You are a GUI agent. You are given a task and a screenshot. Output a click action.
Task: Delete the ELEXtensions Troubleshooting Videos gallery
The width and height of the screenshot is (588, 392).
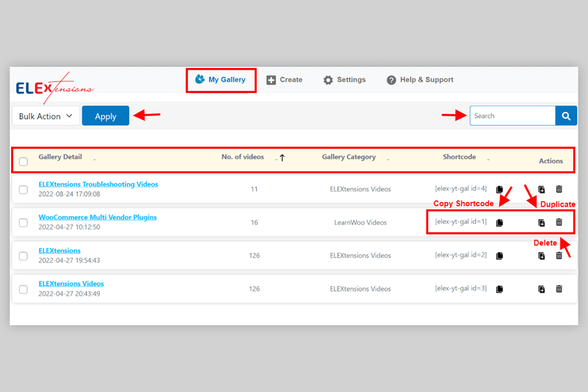[x=559, y=189]
